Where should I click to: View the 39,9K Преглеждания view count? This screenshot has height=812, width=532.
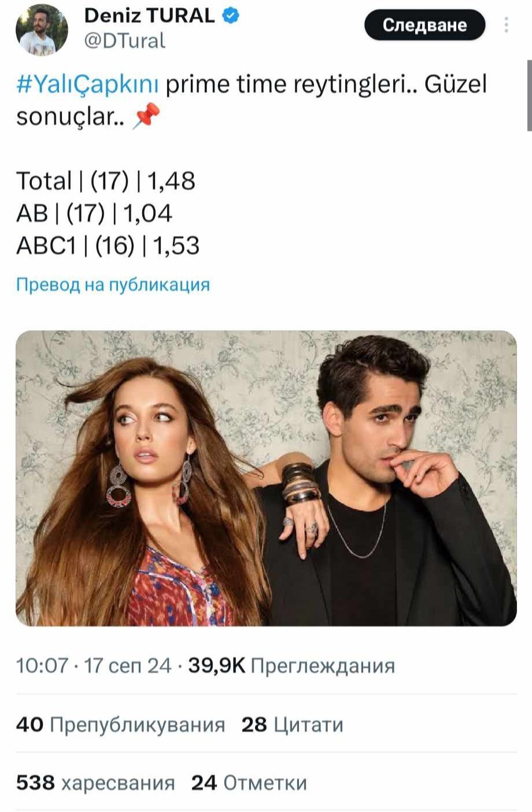(291, 666)
